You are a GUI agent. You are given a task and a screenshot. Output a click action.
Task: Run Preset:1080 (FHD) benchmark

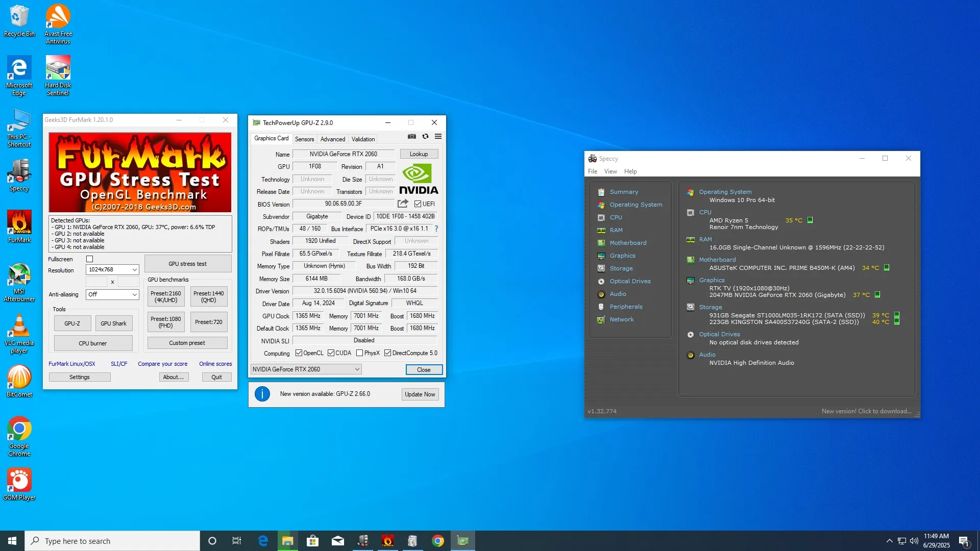tap(166, 322)
